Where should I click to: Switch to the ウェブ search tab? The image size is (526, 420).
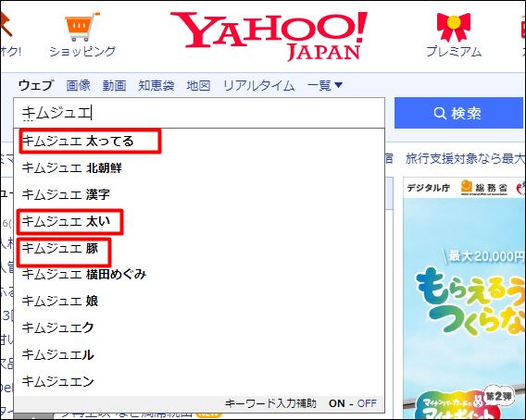click(x=35, y=85)
